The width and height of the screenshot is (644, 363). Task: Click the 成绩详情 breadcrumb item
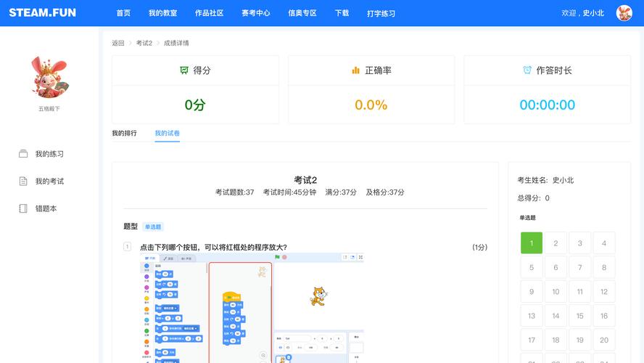click(x=176, y=43)
